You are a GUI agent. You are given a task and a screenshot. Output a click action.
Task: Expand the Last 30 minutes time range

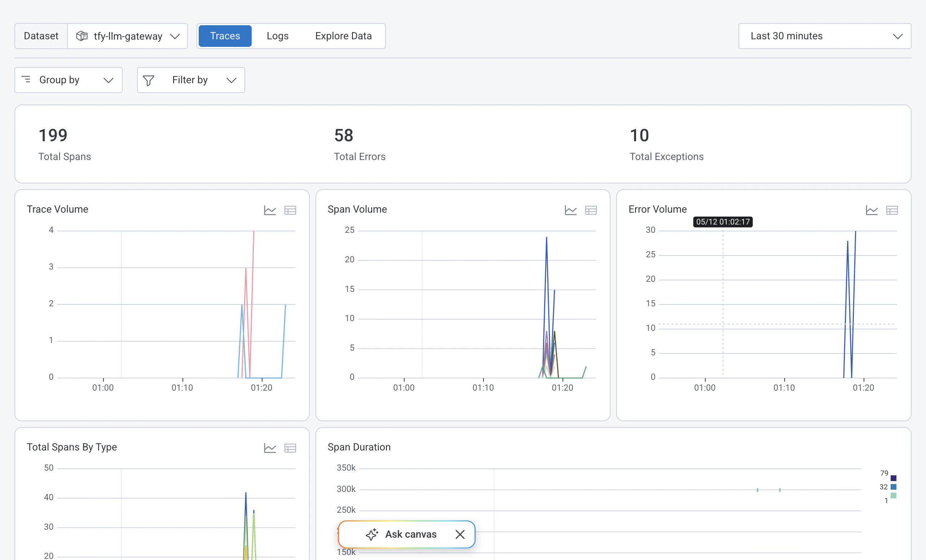click(x=825, y=36)
